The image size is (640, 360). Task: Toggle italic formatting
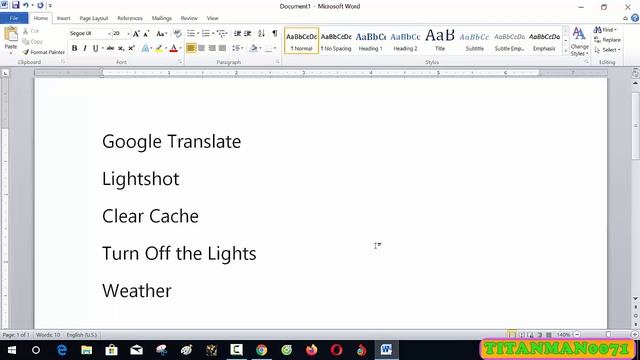tap(84, 48)
